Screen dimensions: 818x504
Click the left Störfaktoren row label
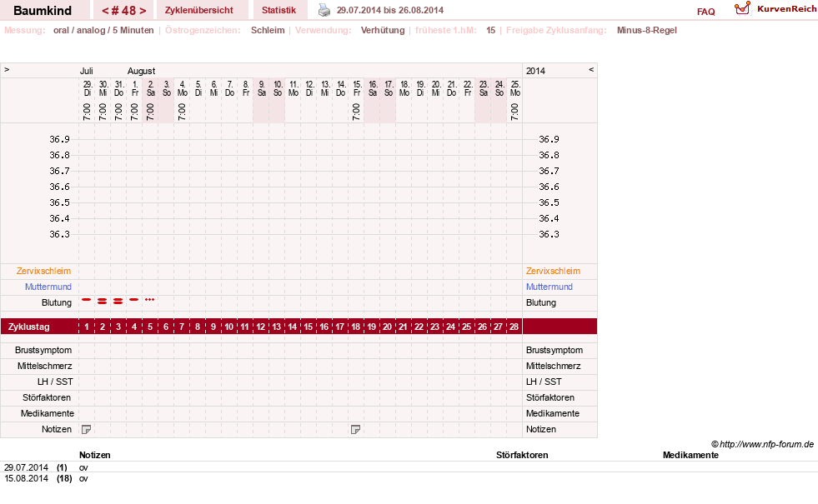click(x=47, y=397)
